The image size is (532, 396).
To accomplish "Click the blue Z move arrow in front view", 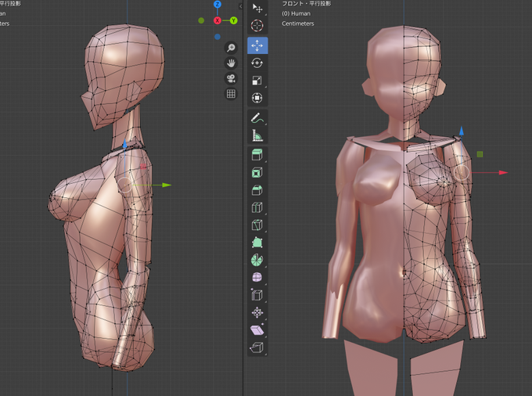I will [x=462, y=131].
